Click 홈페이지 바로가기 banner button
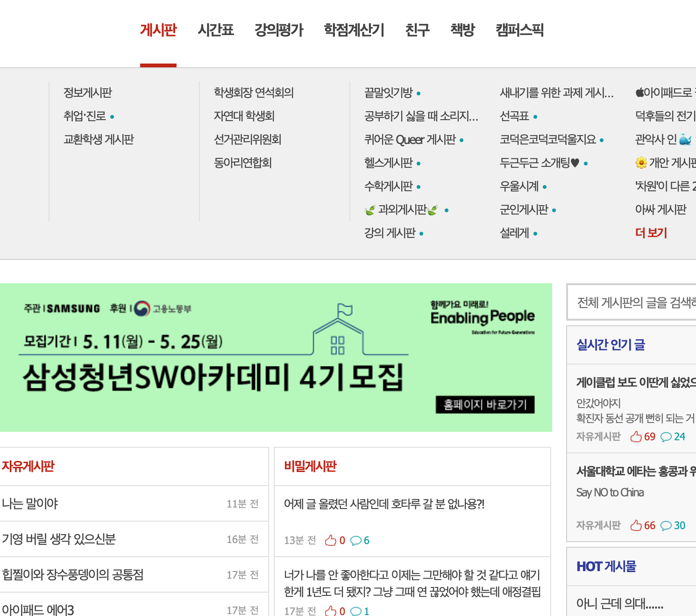The image size is (696, 616). click(485, 405)
